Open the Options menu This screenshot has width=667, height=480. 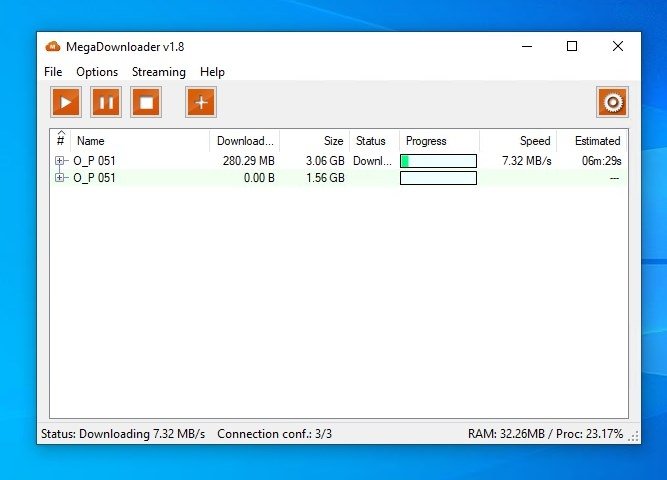97,72
